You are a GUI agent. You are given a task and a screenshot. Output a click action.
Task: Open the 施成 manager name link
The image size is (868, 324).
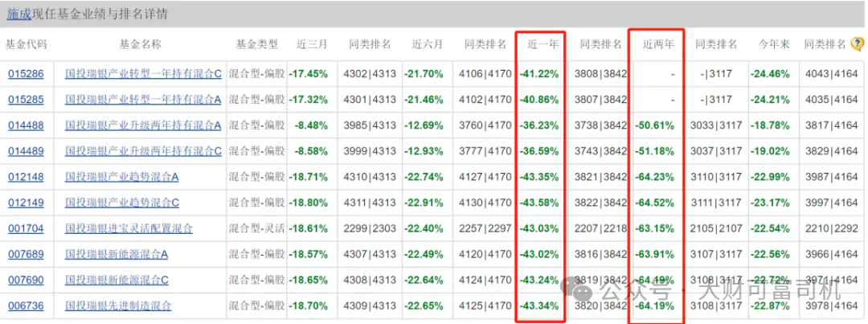[x=19, y=14]
